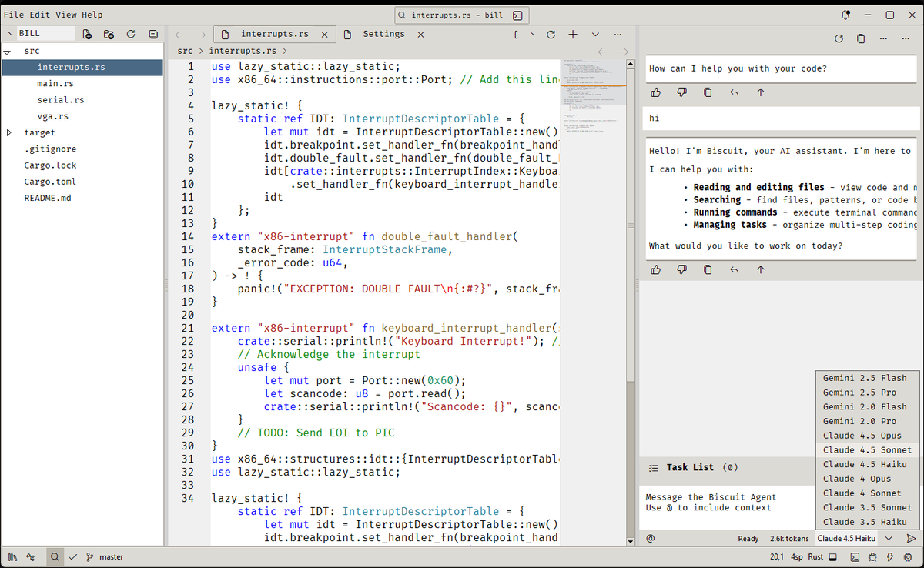This screenshot has width=924, height=568.
Task: Open the File menu
Action: [x=13, y=15]
